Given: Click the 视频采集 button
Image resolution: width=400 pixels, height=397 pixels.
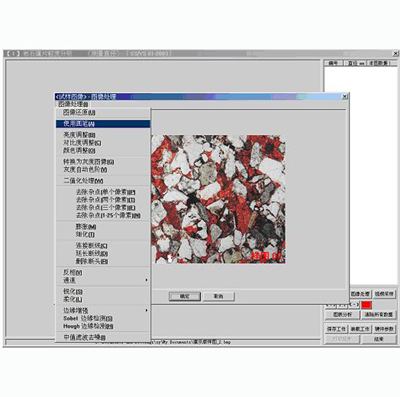Looking at the screenshot, I should pos(384,294).
